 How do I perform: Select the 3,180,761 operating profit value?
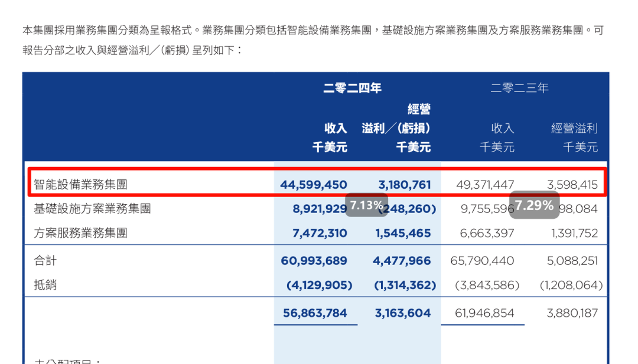[405, 185]
